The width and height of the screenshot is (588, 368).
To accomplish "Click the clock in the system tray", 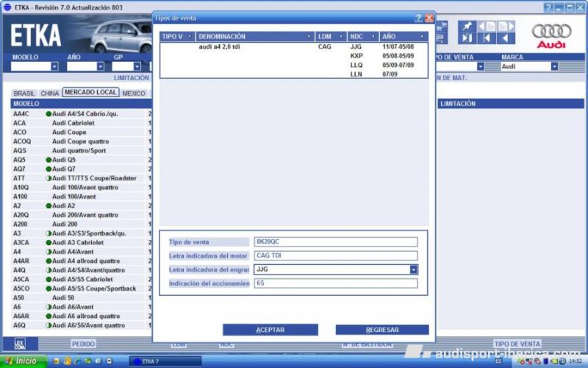I will coord(576,361).
